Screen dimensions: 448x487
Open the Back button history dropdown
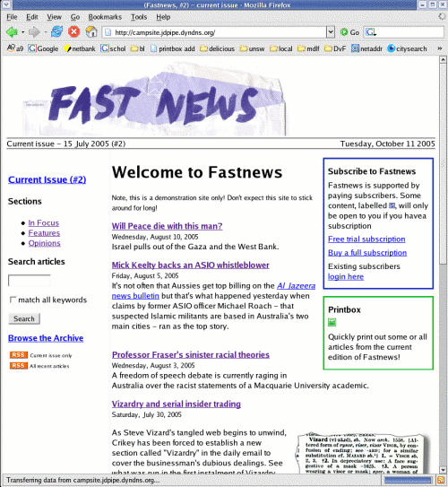tap(23, 32)
